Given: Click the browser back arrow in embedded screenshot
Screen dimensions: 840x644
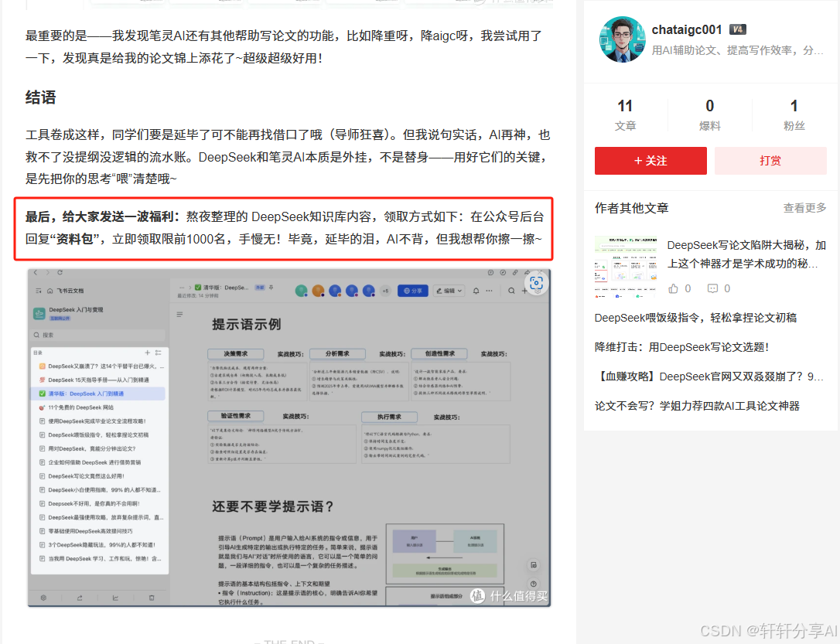Looking at the screenshot, I should (x=36, y=272).
